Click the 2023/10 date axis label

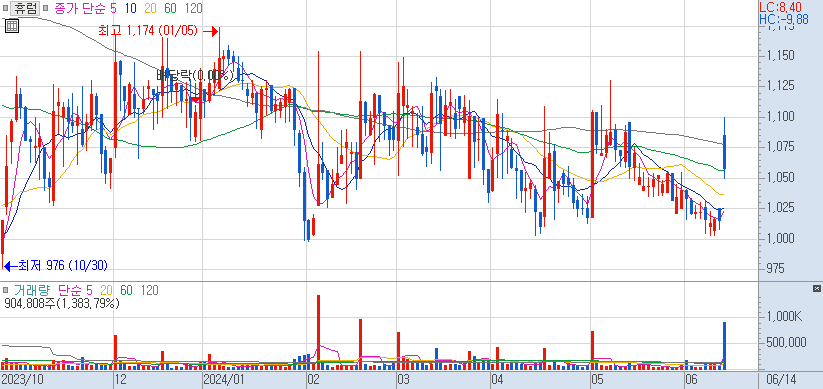coord(21,379)
